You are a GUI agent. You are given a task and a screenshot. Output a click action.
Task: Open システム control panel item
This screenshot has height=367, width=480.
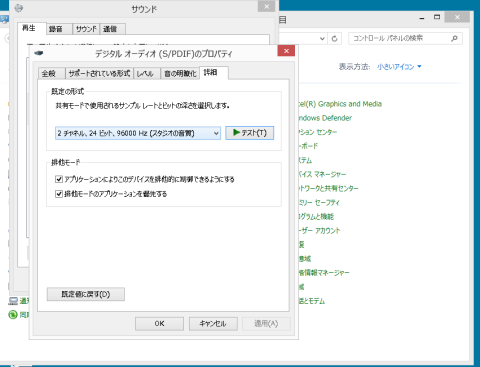click(x=305, y=160)
